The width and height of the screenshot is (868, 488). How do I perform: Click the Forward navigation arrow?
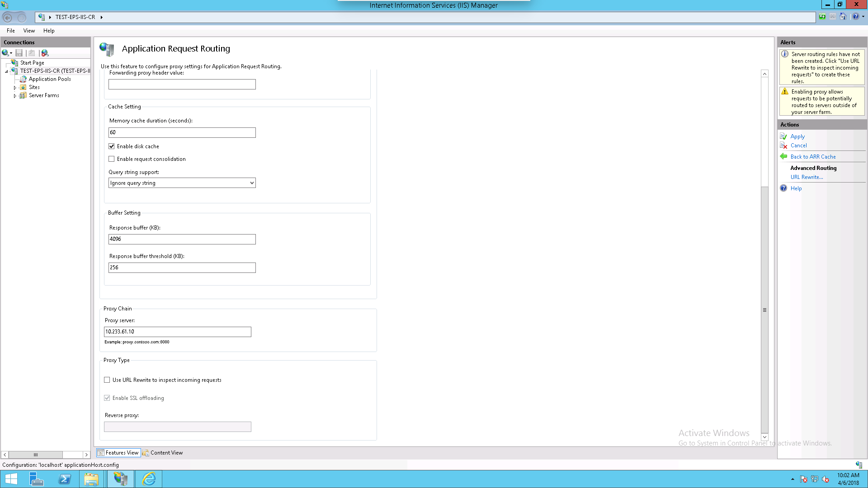point(21,17)
